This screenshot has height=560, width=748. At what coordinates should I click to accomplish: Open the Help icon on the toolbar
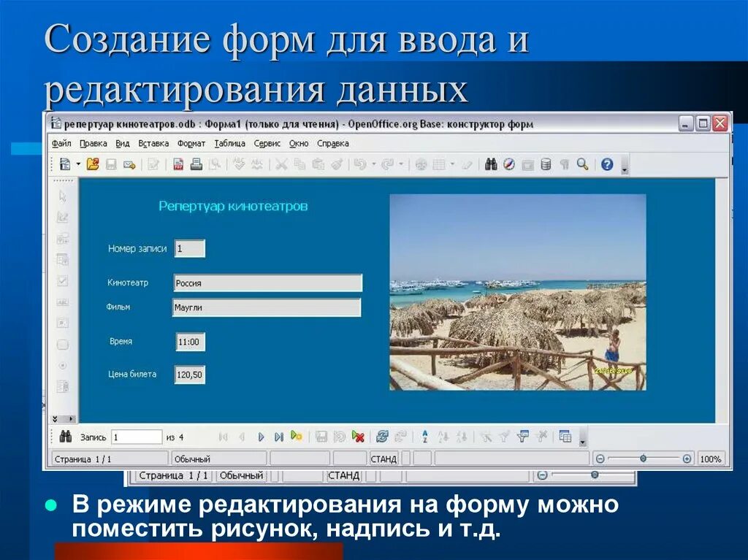(607, 165)
